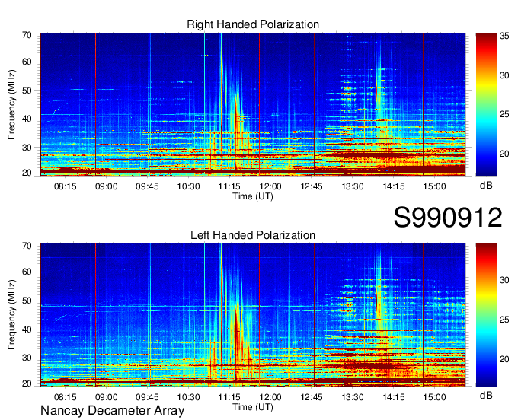This screenshot has width=518, height=420.
Task: Click 70 MHz tick on right-handed plot
Action: [27, 35]
